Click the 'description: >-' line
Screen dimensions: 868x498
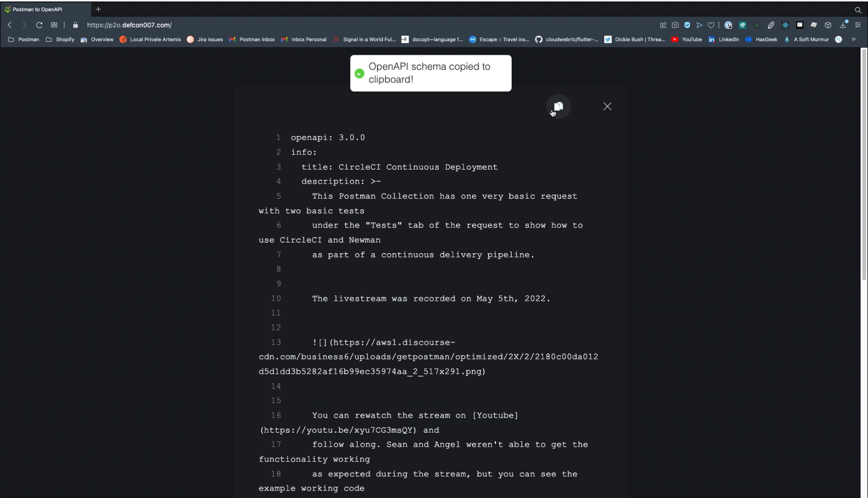coord(341,182)
